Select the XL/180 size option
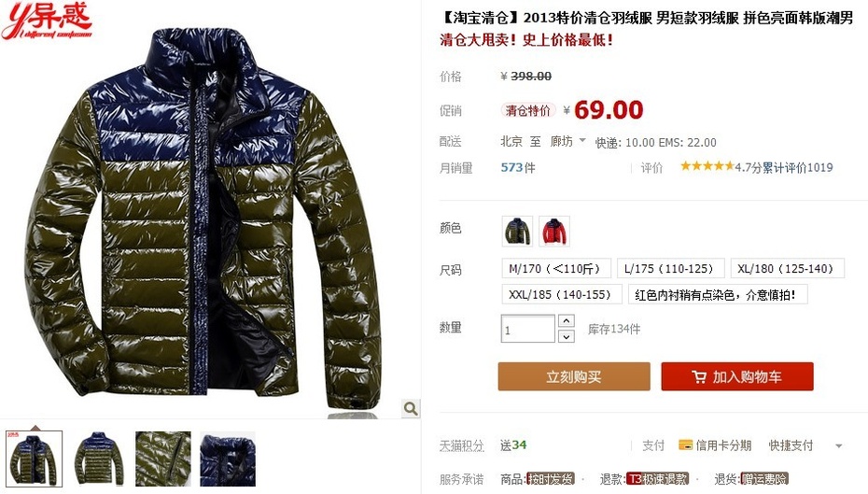The width and height of the screenshot is (868, 494). pos(787,269)
